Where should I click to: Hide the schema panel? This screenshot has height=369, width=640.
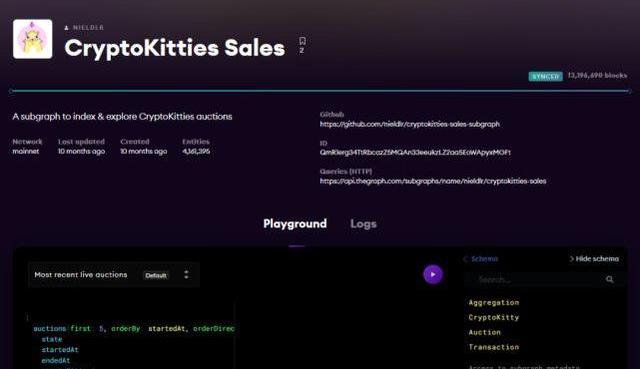(594, 259)
